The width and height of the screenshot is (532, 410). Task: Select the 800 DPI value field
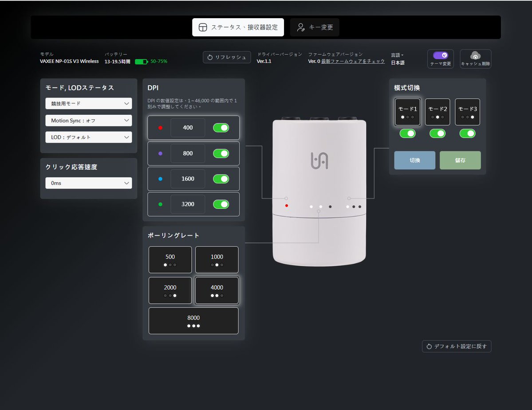tap(188, 153)
